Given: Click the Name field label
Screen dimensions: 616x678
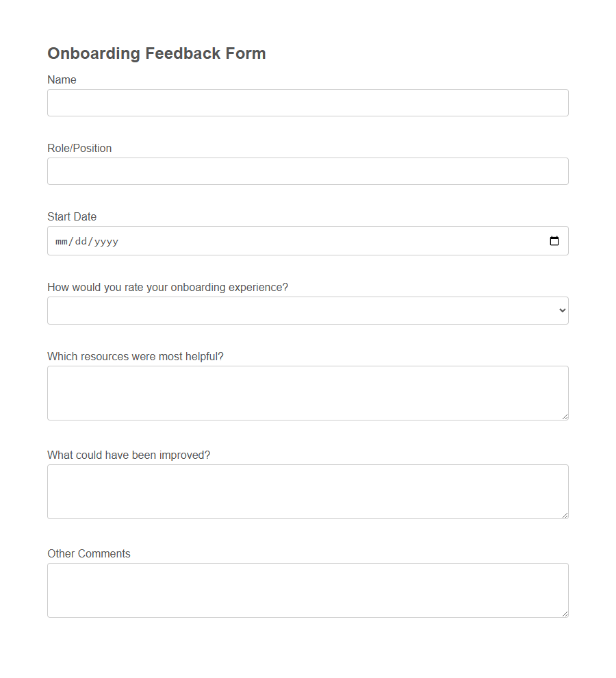Looking at the screenshot, I should (62, 79).
